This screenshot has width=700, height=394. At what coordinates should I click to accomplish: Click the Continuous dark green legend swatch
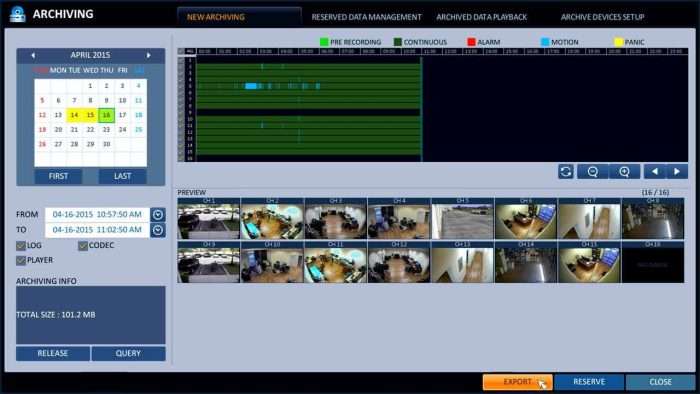[x=398, y=42]
